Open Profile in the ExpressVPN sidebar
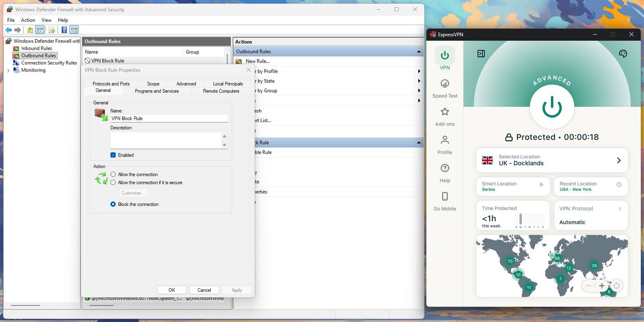644x322 pixels. coord(445,145)
